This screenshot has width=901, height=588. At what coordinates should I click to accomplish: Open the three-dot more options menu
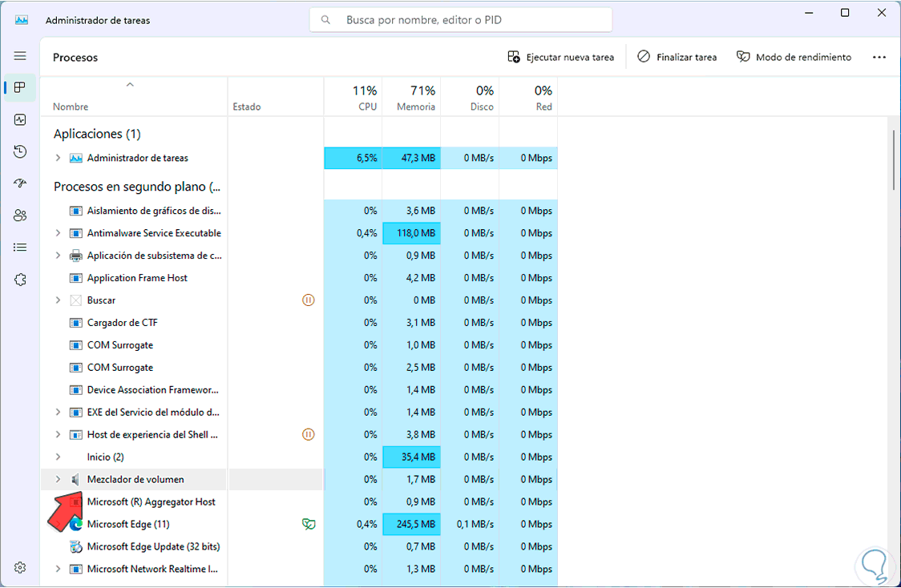[879, 57]
